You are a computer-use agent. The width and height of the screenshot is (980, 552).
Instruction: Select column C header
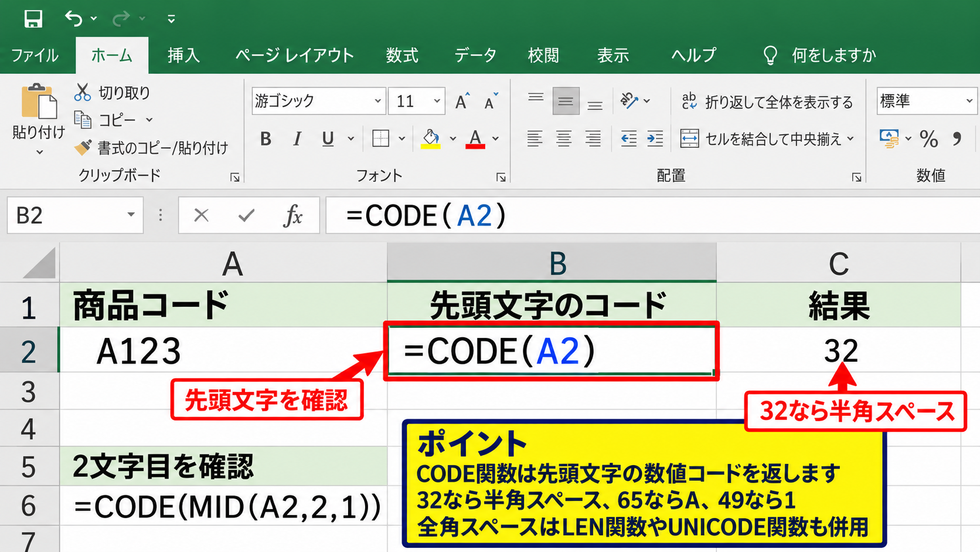[838, 263]
